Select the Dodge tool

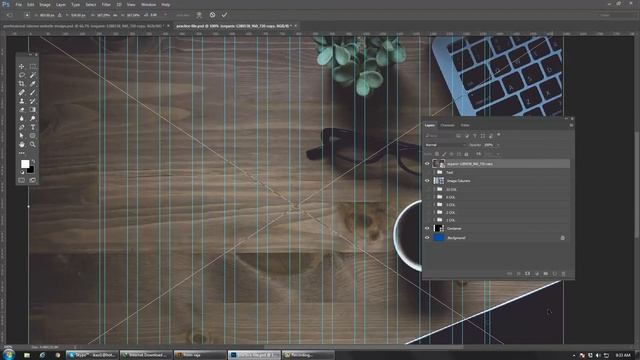(33, 118)
